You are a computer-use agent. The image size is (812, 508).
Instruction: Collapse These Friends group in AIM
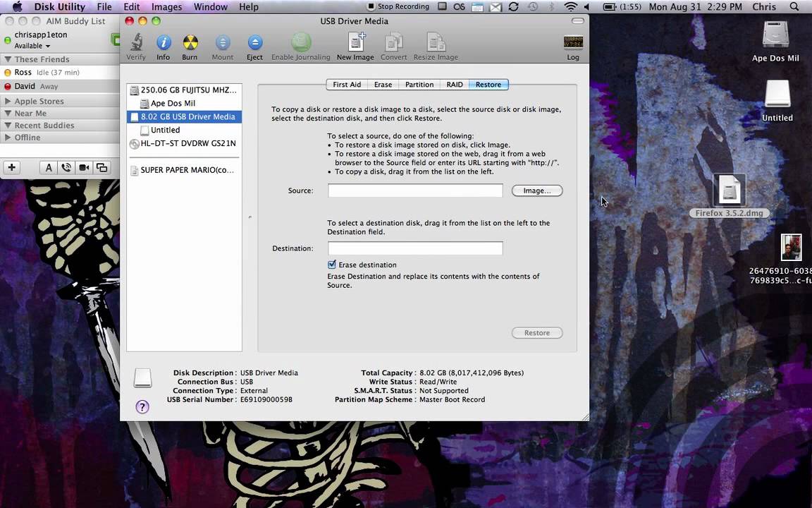coord(8,59)
